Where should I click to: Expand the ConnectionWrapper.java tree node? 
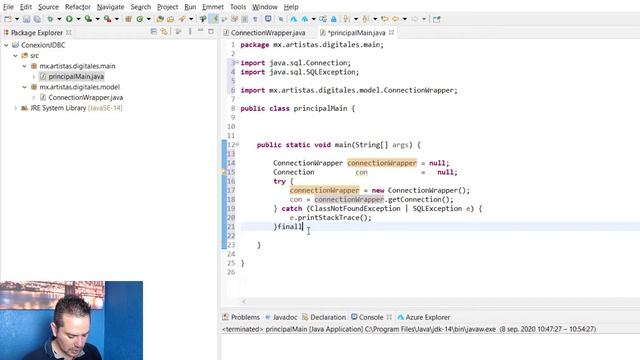click(x=33, y=98)
